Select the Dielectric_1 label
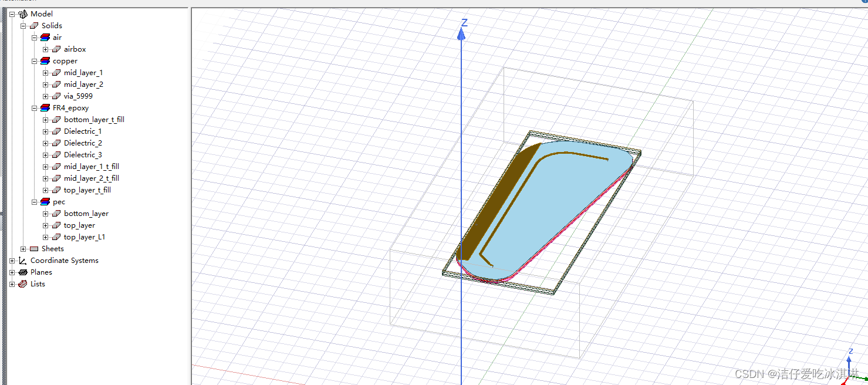Viewport: 868px width, 385px height. pos(83,131)
